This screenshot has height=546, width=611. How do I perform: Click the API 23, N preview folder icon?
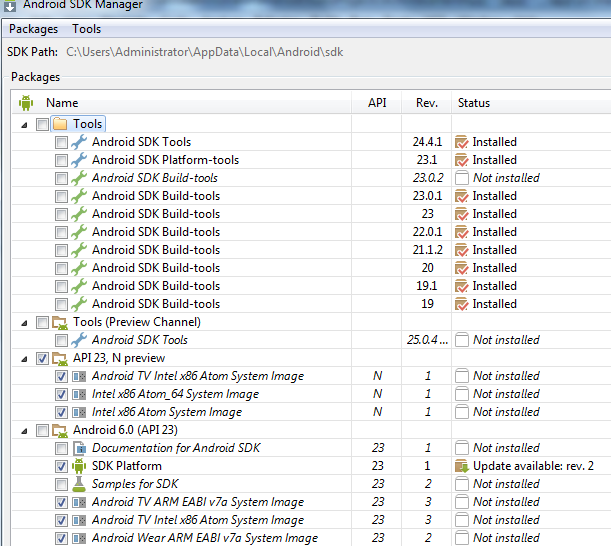[x=60, y=359]
